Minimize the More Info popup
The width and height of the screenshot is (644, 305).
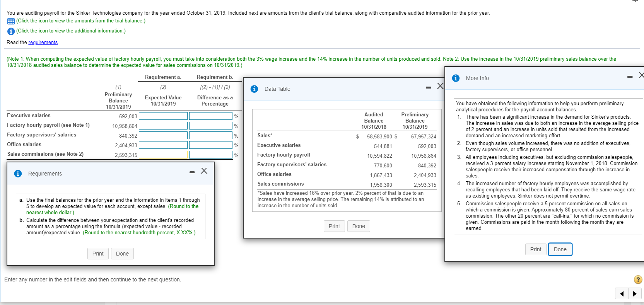pos(630,77)
